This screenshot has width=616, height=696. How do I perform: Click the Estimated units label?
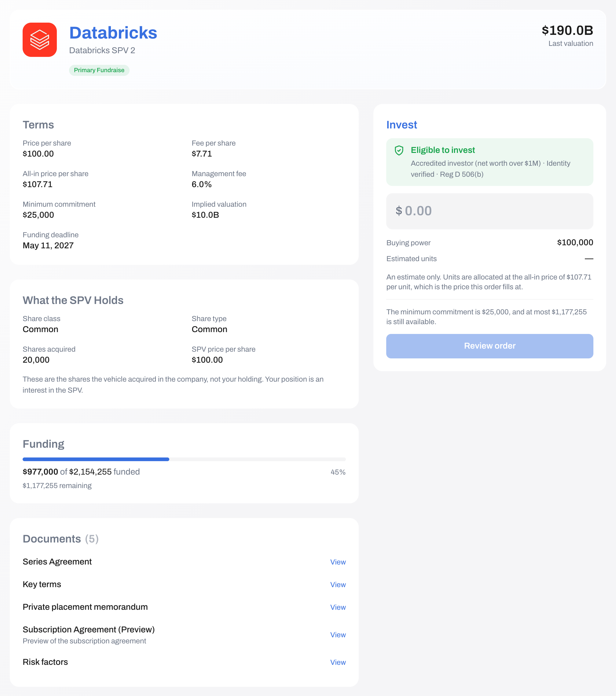point(411,259)
